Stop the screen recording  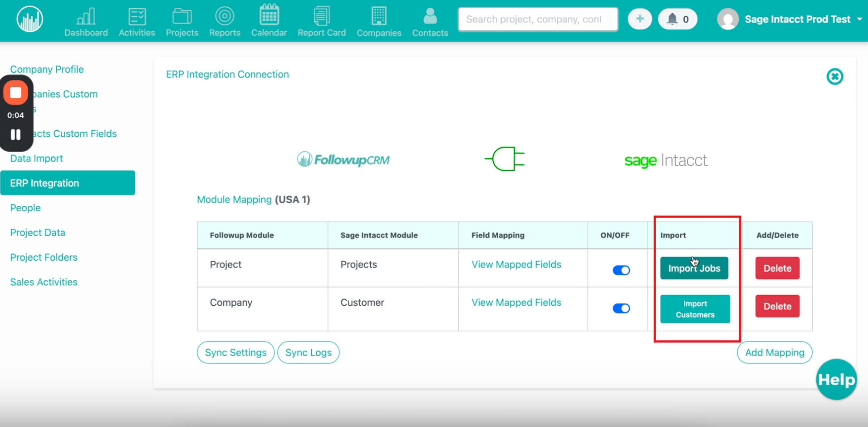(x=16, y=93)
